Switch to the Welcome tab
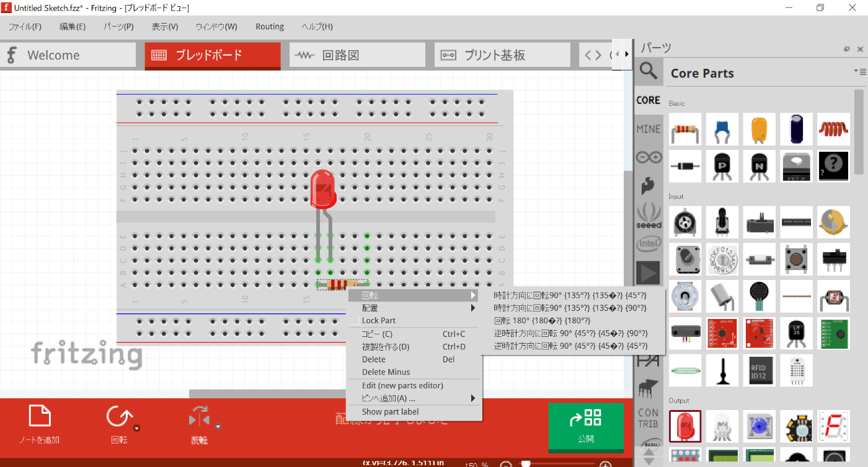 point(68,55)
